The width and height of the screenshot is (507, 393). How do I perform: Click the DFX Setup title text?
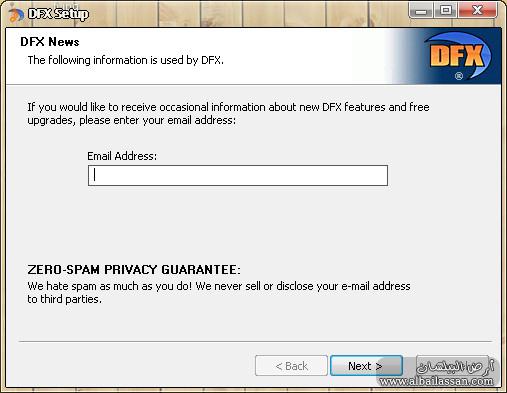coord(58,14)
